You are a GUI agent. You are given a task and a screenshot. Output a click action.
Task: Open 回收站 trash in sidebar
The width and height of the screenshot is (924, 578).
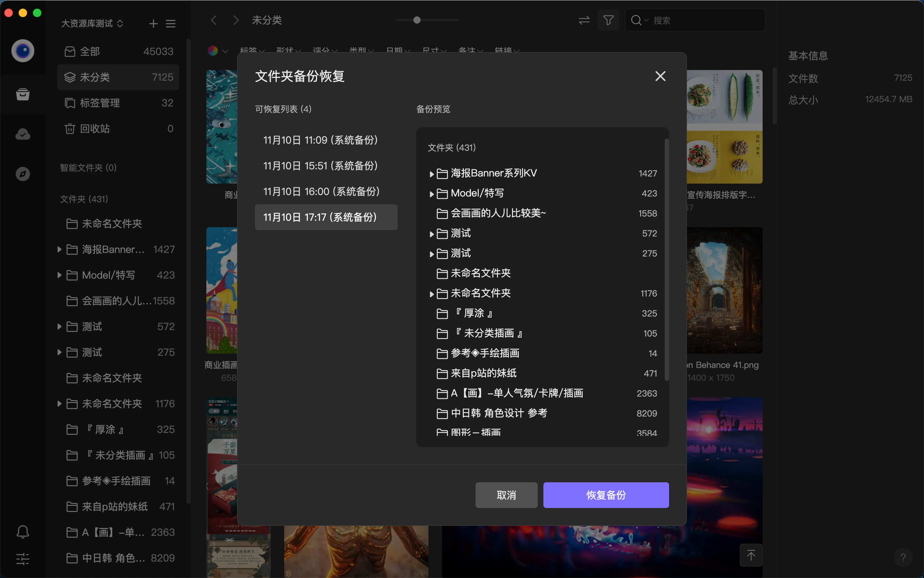[119, 129]
